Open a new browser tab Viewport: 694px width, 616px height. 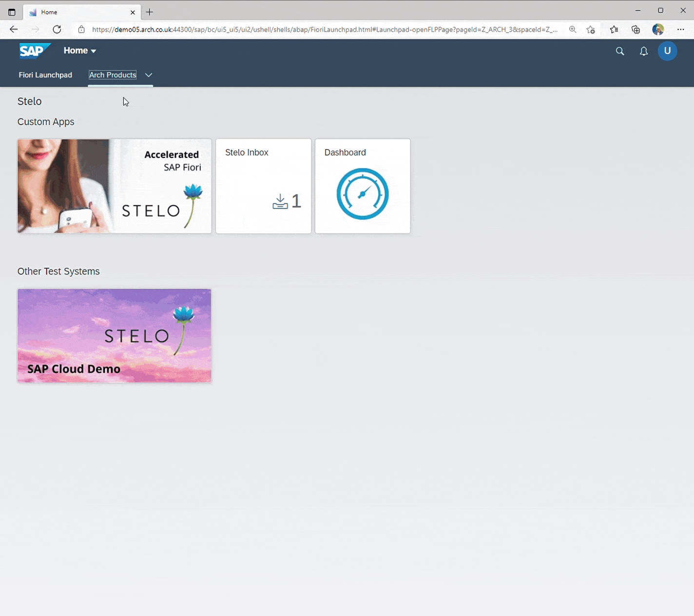pos(150,12)
